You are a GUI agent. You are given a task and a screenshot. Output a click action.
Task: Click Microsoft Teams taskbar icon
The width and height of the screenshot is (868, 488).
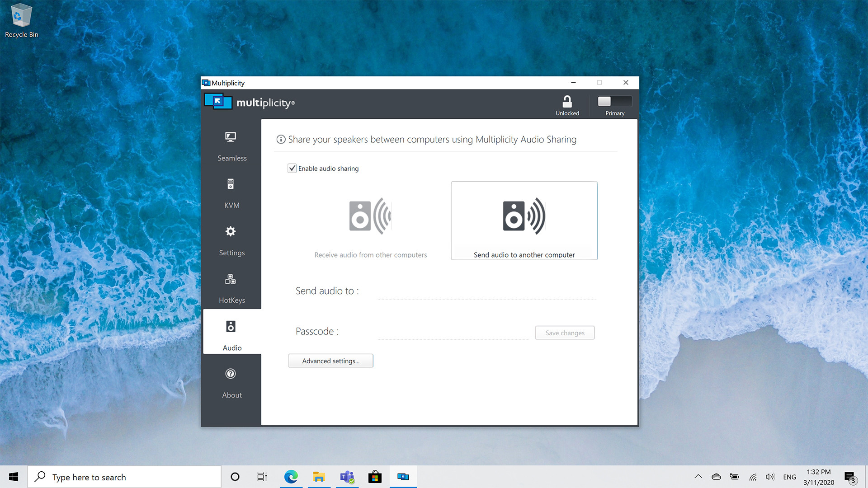347,477
